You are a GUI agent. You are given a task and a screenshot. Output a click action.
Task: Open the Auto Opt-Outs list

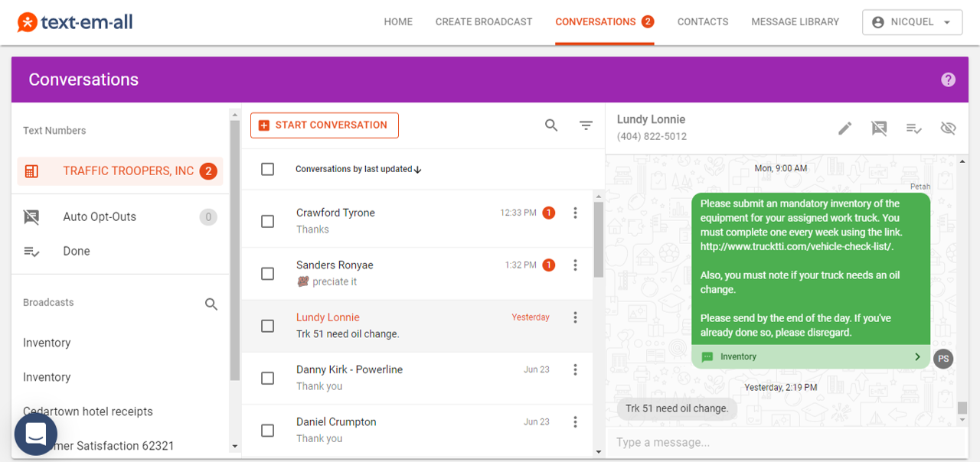tap(100, 217)
